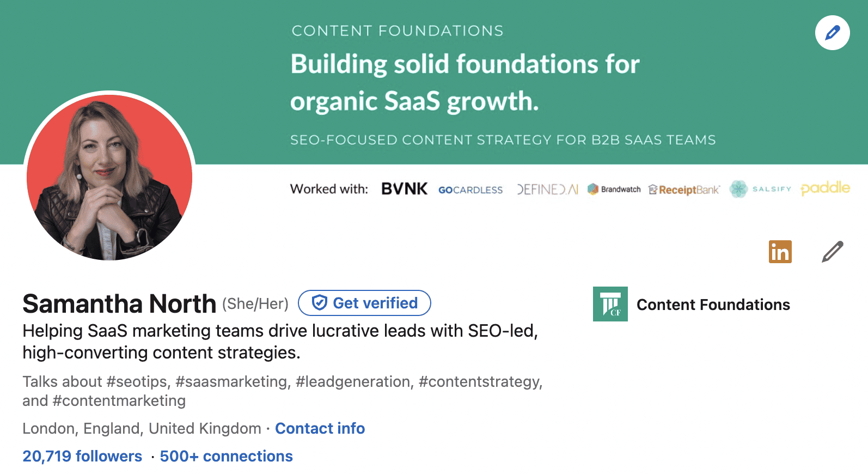Click the Content Foundations company logo
This screenshot has height=474, width=868.
(610, 304)
